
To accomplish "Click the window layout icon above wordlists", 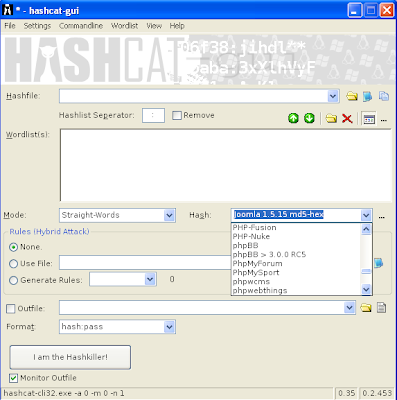I will [x=369, y=119].
